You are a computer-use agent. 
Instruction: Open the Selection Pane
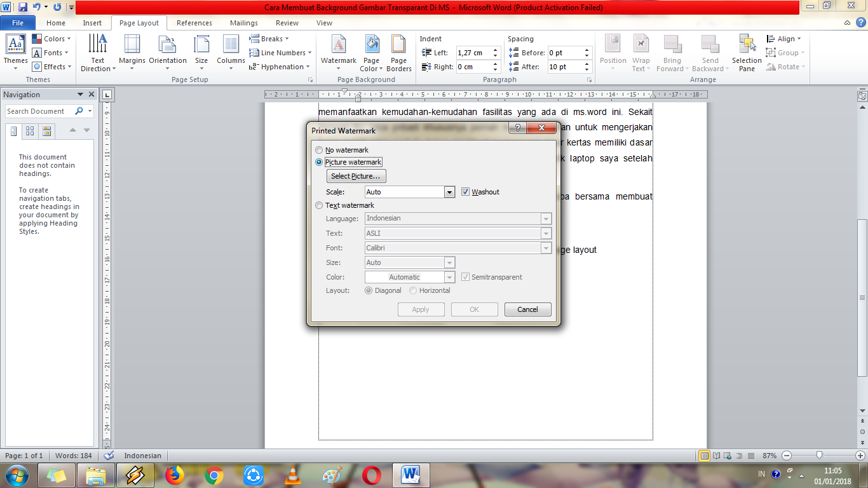click(x=747, y=53)
